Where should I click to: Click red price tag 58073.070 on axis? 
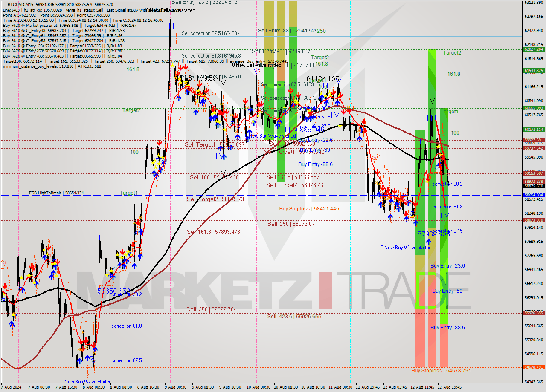[534, 220]
